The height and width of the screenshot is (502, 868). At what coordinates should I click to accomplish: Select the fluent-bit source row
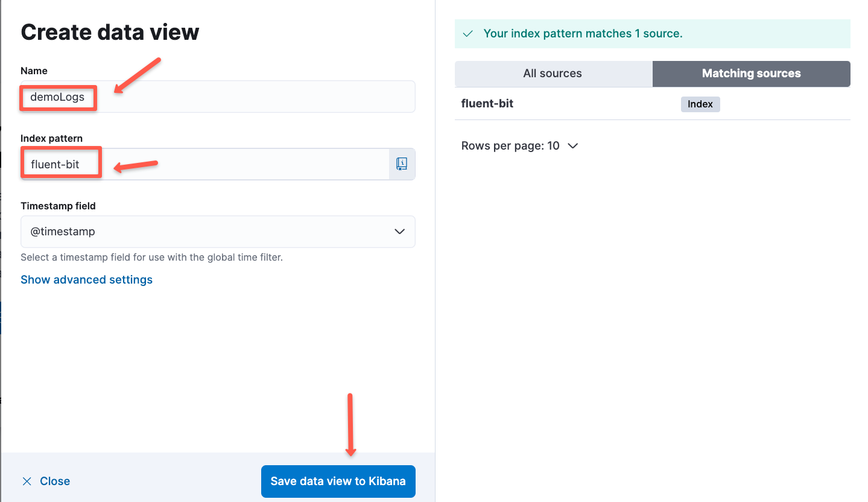(487, 104)
